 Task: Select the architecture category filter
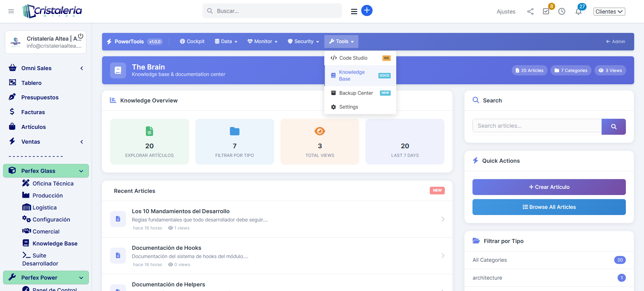[x=487, y=278]
